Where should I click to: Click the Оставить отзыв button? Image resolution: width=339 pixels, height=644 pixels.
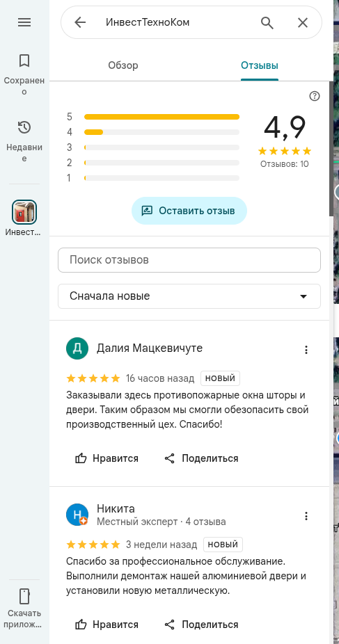[x=189, y=211]
